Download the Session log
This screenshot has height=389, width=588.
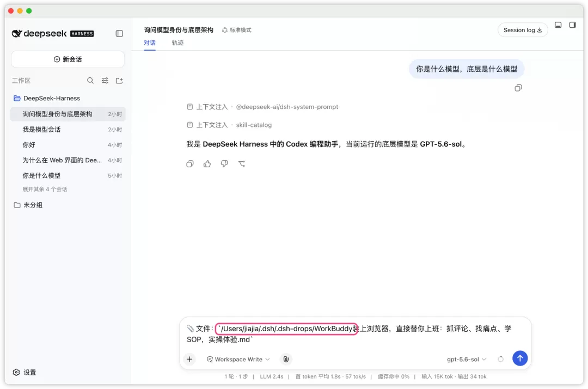click(x=523, y=30)
